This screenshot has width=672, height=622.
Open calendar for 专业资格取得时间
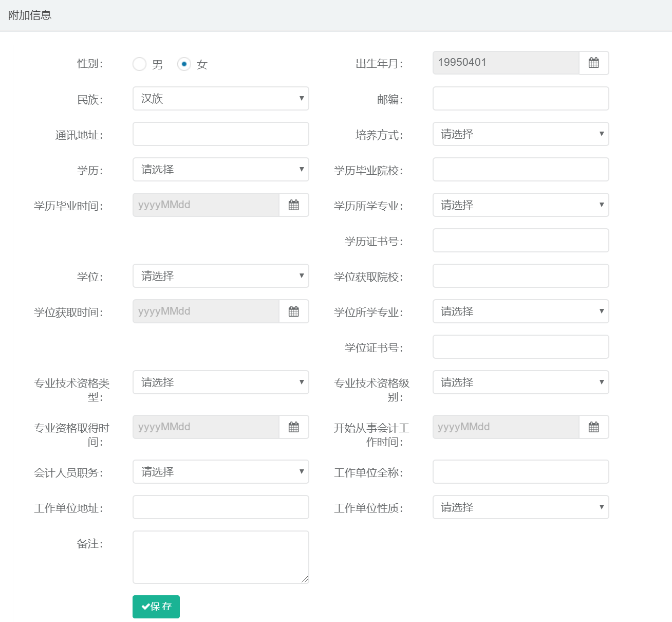293,427
